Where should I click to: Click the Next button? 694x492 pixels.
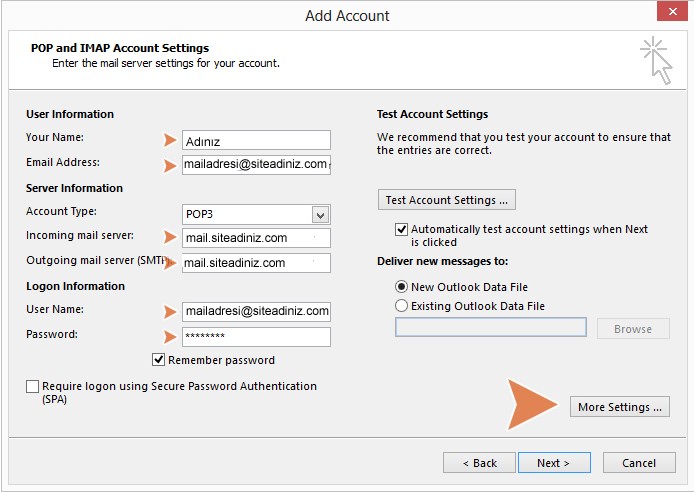pyautogui.click(x=553, y=463)
